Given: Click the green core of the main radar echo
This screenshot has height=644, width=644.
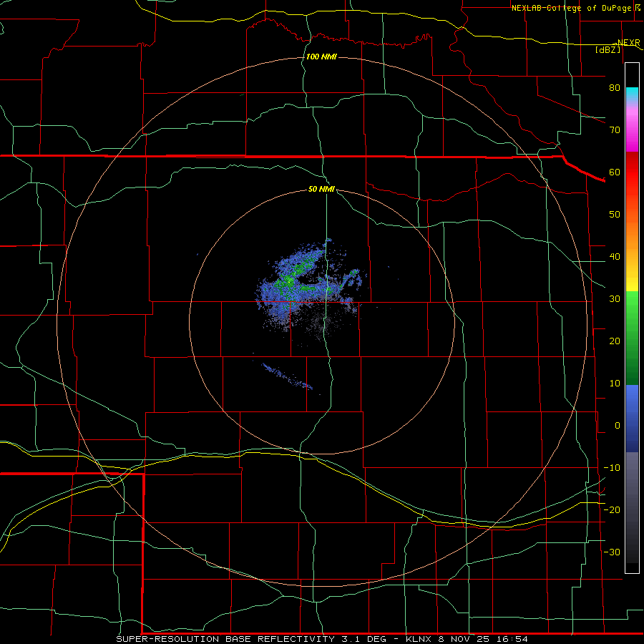Looking at the screenshot, I should coord(290,280).
